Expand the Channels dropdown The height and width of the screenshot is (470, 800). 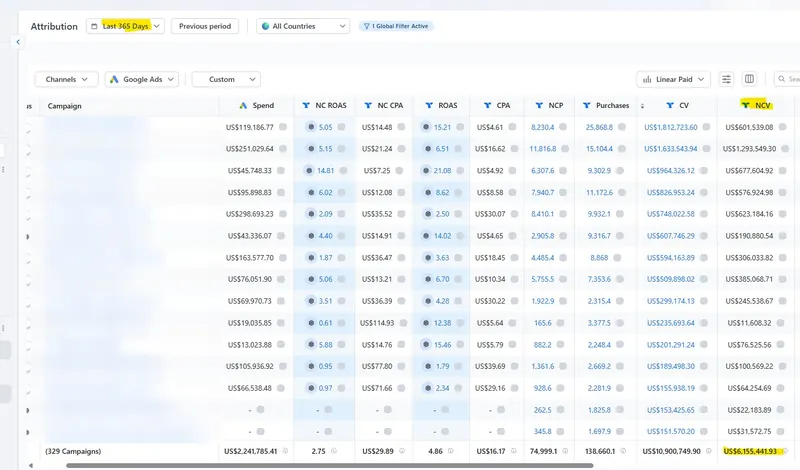coord(66,79)
